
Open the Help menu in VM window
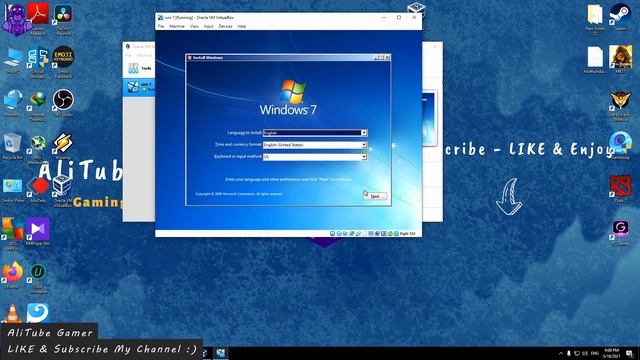[242, 26]
